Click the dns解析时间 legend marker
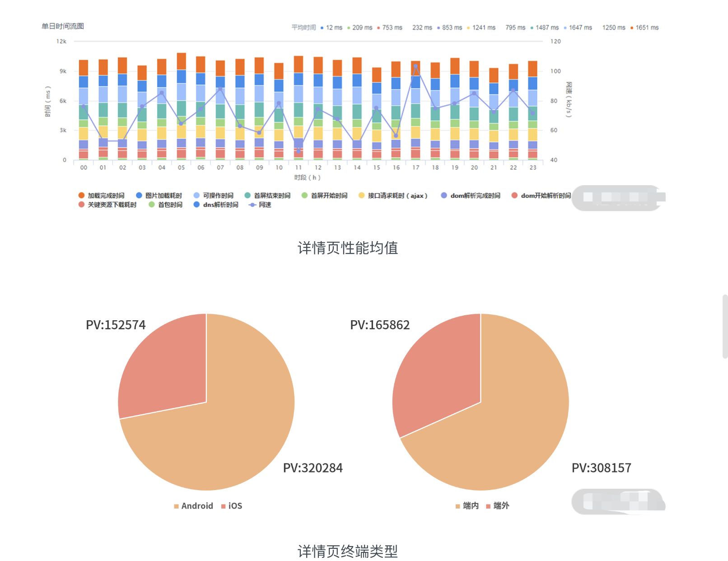The image size is (728, 561). [x=196, y=205]
